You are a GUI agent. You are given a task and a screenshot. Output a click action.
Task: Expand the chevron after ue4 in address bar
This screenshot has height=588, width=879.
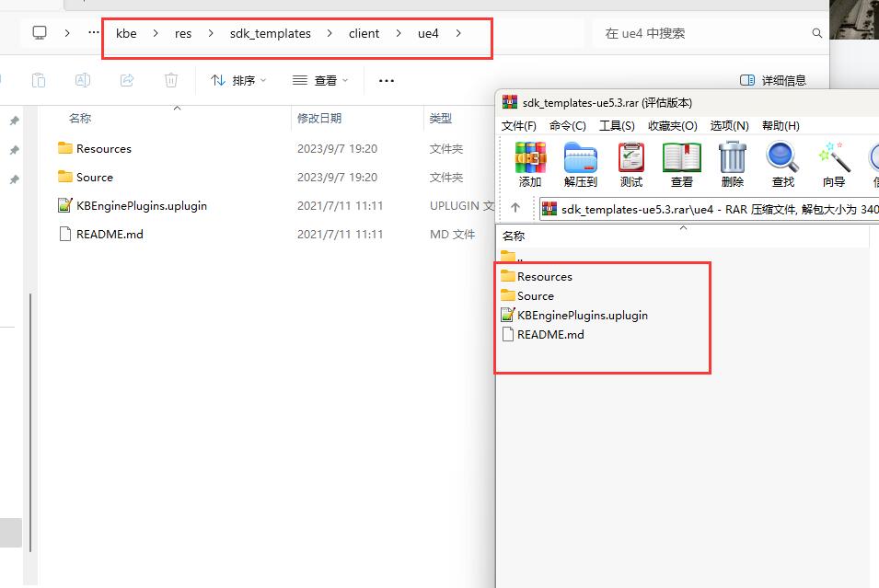pos(458,34)
